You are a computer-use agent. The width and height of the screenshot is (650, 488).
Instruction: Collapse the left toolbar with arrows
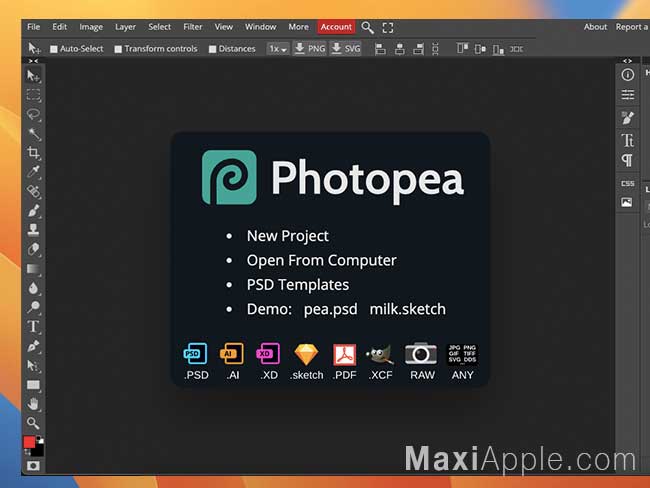(33, 61)
